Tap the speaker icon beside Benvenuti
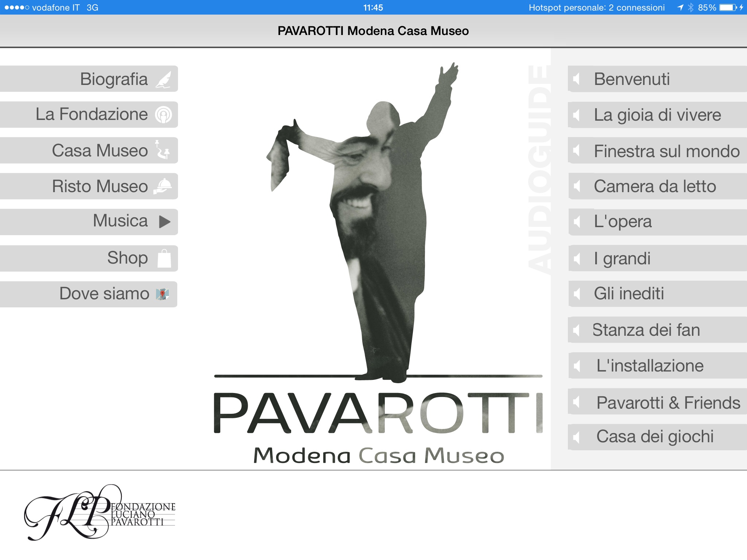Image resolution: width=747 pixels, height=560 pixels. point(577,79)
